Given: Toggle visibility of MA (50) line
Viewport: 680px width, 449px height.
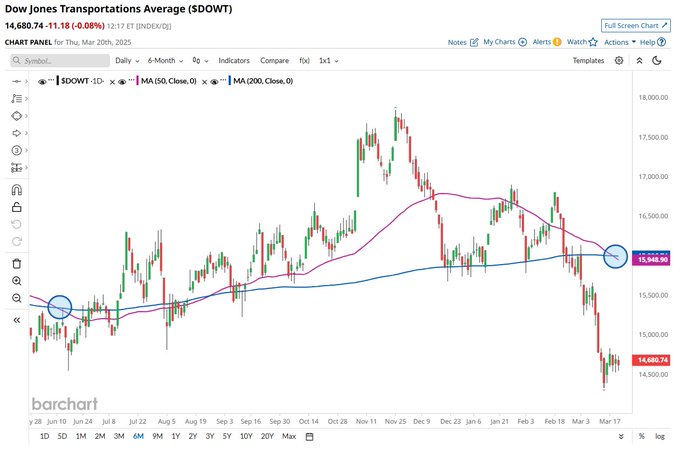Looking at the screenshot, I should coord(122,80).
